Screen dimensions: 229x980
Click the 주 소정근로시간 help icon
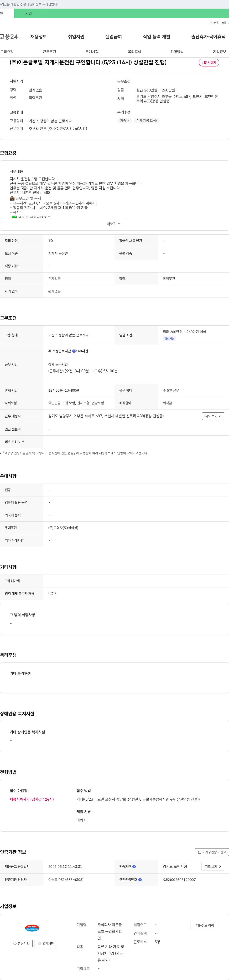pyautogui.click(x=74, y=351)
